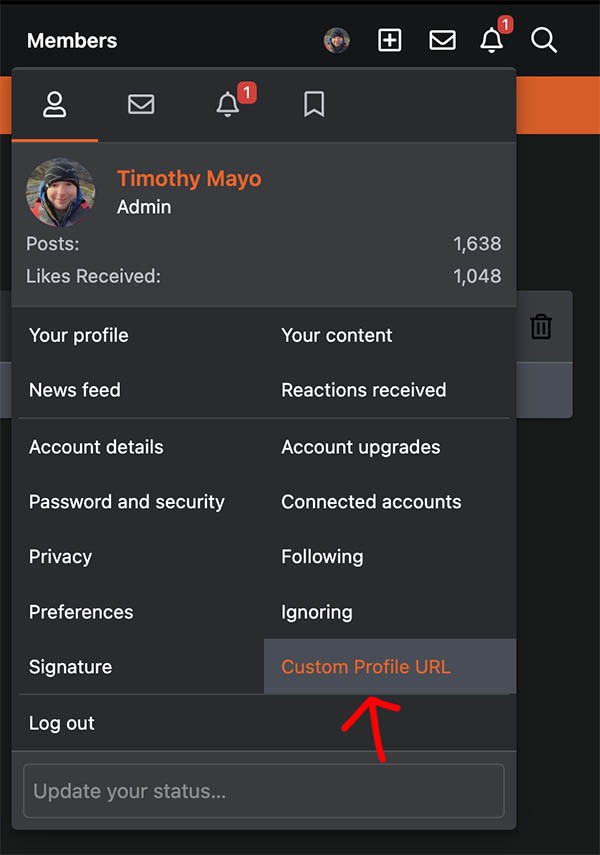Focus the Update your status field
Screen dimensions: 600x855
pos(264,791)
